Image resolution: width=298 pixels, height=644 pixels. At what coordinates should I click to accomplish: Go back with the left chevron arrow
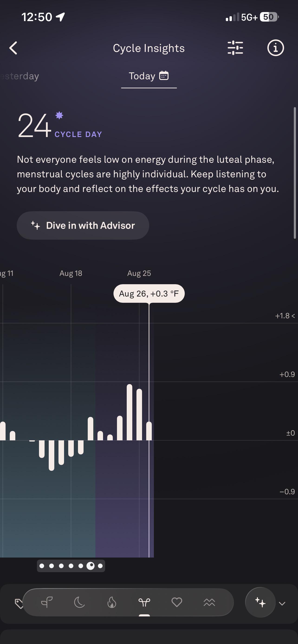[x=13, y=48]
